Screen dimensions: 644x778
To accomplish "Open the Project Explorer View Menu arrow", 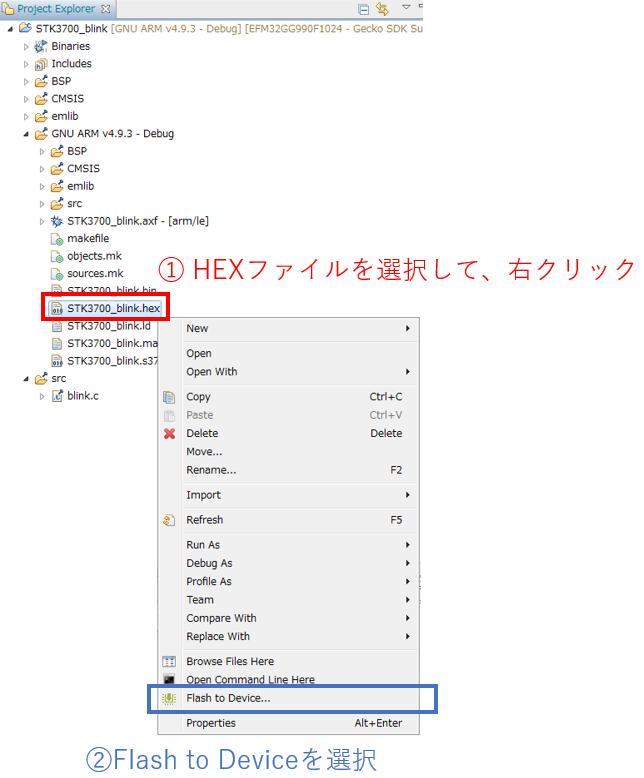I will (406, 8).
